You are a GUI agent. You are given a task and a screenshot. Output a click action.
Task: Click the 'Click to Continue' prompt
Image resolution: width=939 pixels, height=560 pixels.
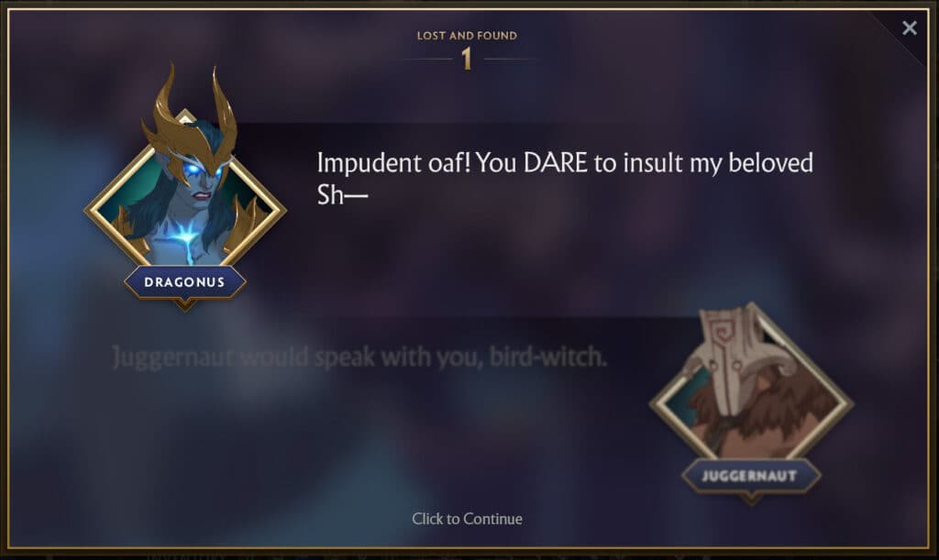coord(467,519)
